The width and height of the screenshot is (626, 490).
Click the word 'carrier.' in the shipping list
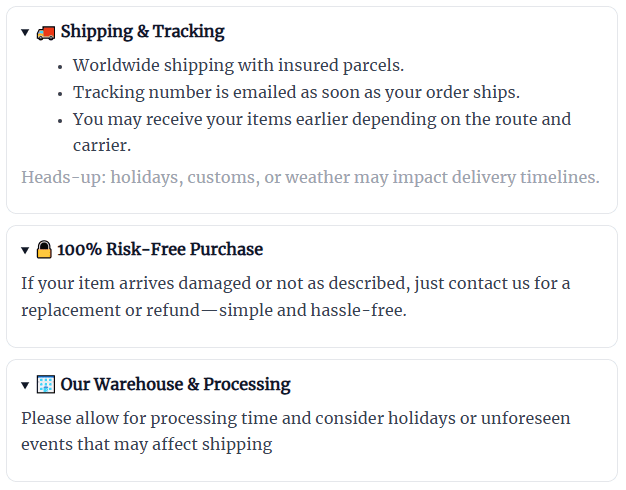[103, 145]
